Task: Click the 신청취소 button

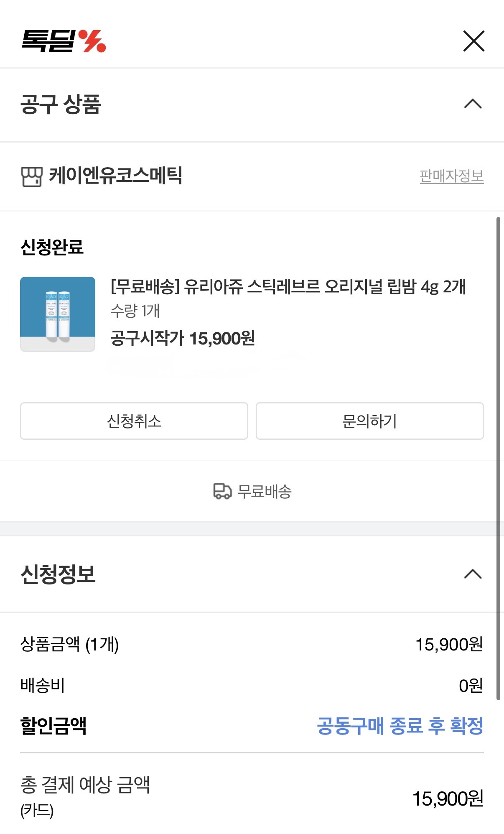Action: [134, 421]
